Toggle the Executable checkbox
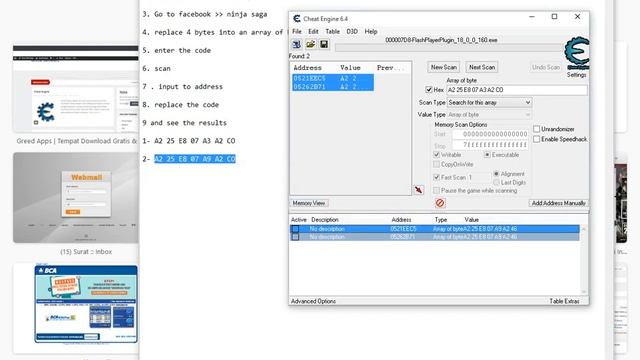This screenshot has height=360, width=640. (x=487, y=155)
